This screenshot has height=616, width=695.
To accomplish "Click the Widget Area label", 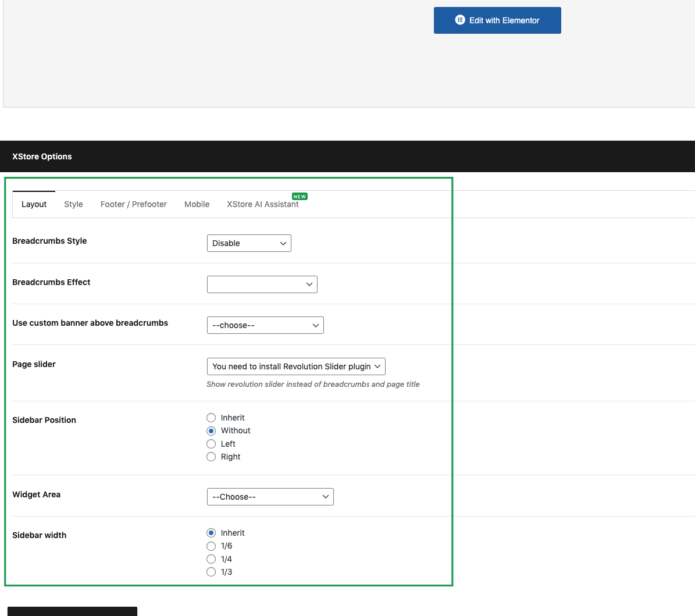I will [36, 494].
